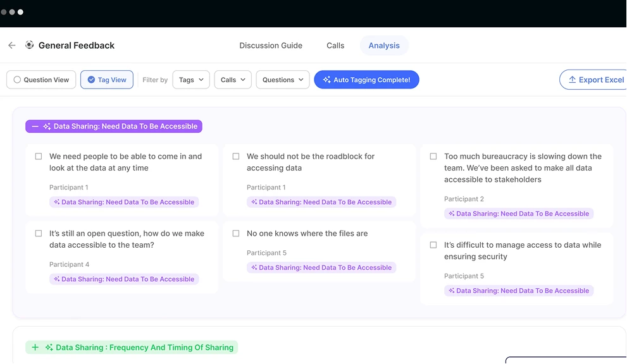
Task: Click sparkle icon on Frequency And Timing header
Action: [x=49, y=348]
